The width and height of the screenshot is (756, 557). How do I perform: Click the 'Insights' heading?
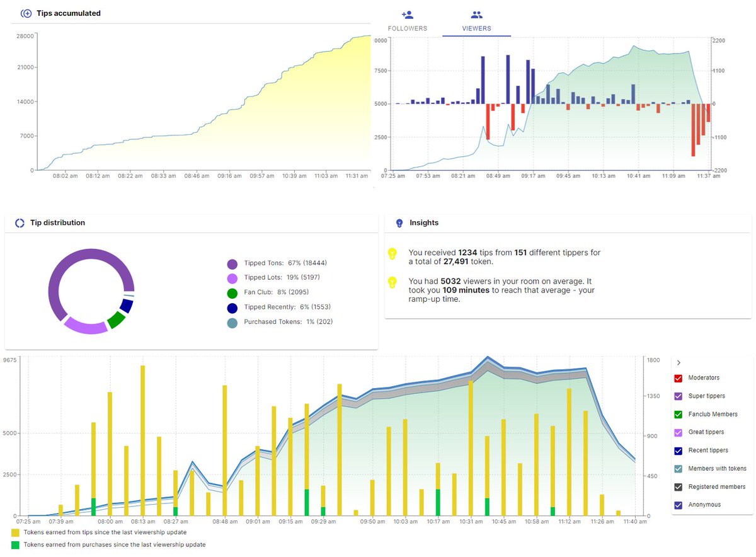tap(425, 223)
